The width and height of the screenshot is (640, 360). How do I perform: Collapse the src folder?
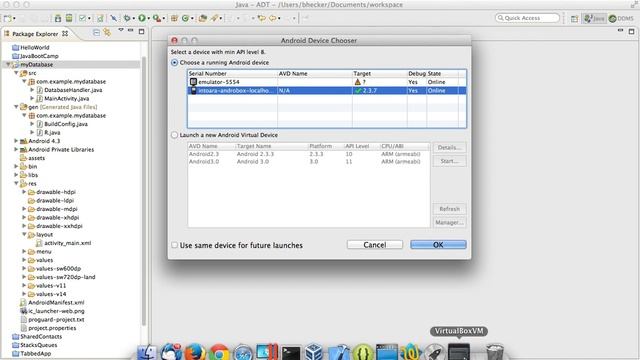coord(16,73)
